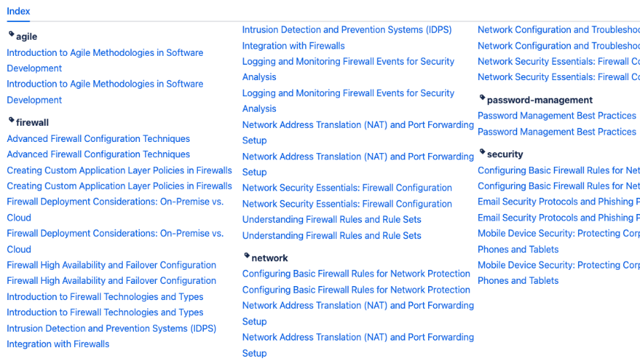This screenshot has height=364, width=640.
Task: Click the tag icon beside firewall
Action: point(11,121)
